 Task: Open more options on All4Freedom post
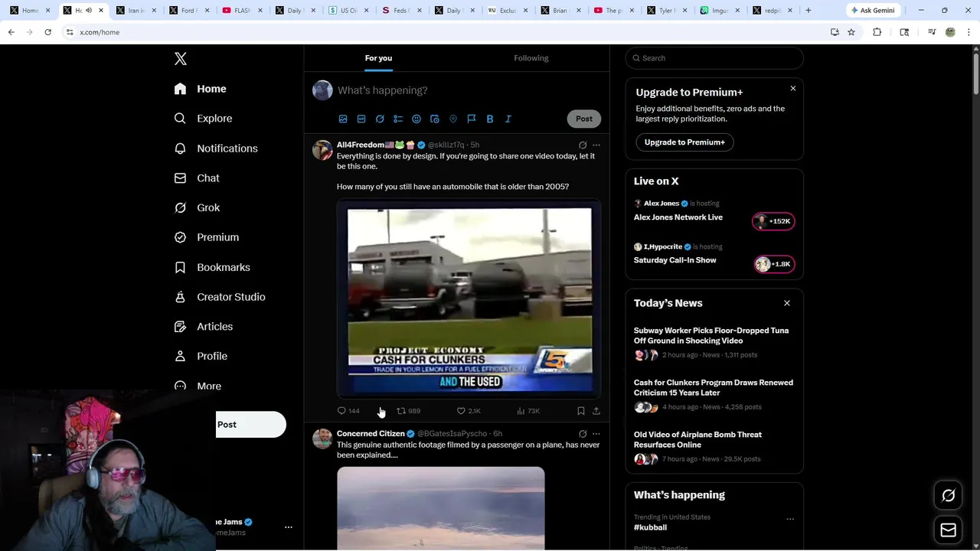tap(596, 145)
